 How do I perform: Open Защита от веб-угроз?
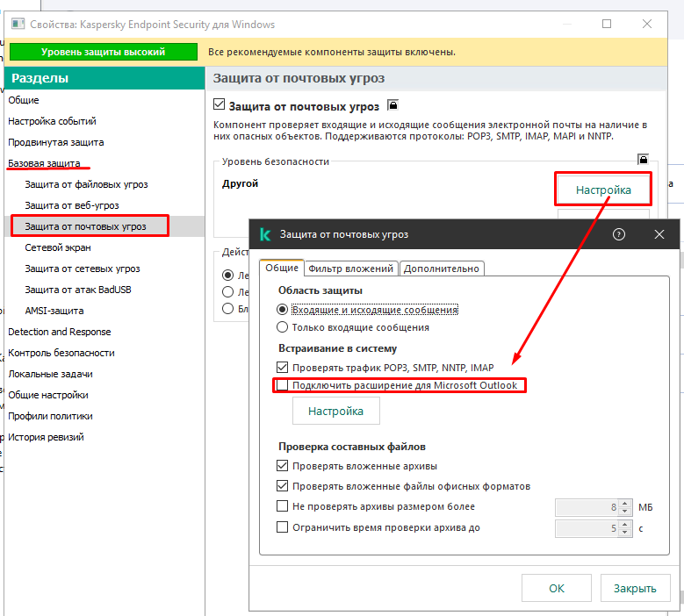(x=72, y=205)
